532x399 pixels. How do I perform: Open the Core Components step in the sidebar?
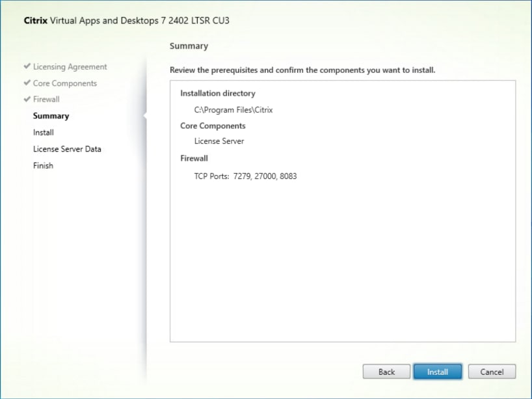(x=65, y=83)
